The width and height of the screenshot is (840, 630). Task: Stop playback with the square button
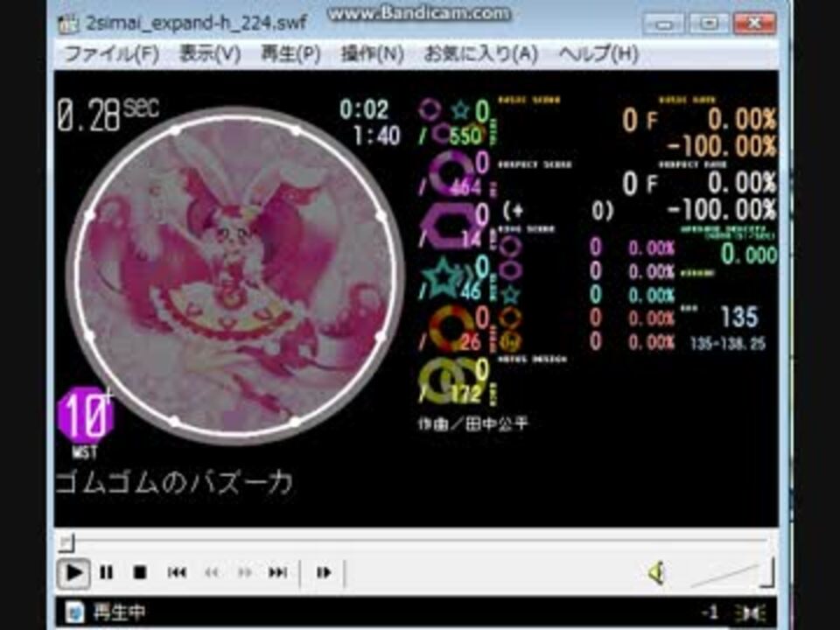(140, 572)
